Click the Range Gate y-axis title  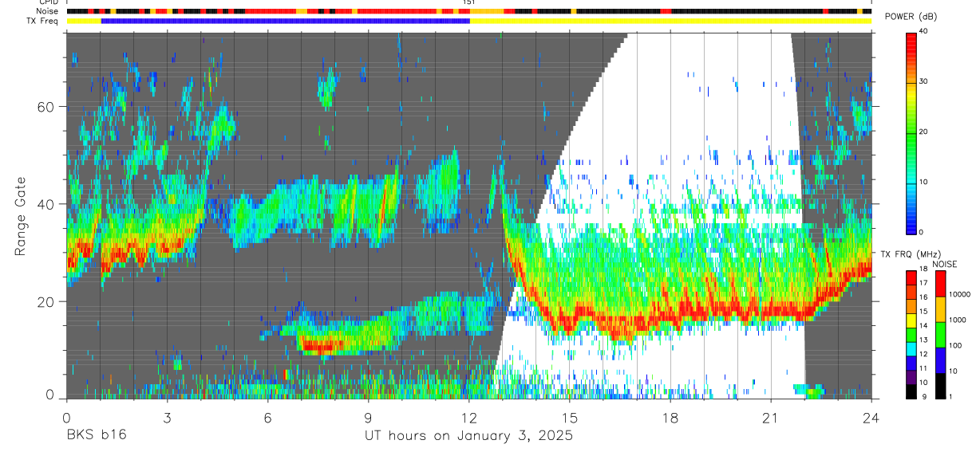point(20,216)
